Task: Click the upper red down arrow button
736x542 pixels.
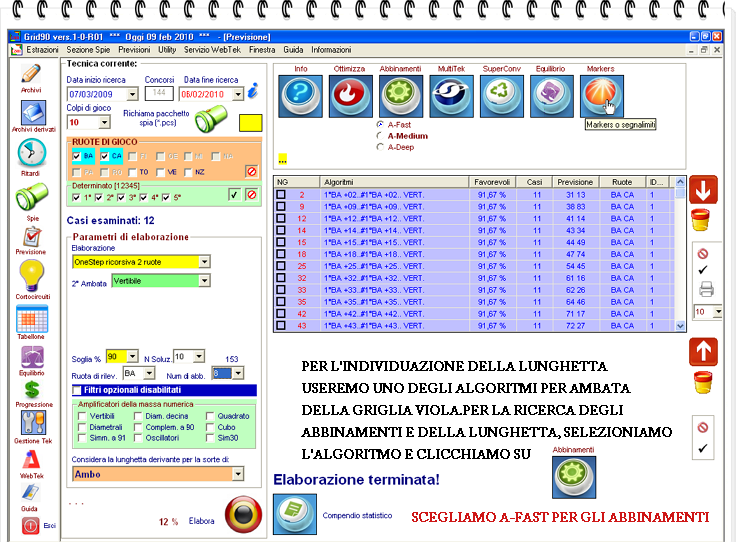Action: tap(703, 190)
